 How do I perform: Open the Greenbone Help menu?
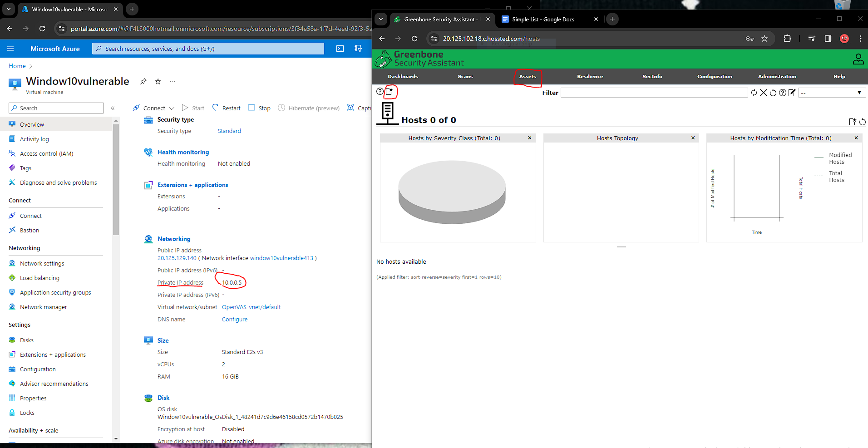point(839,76)
